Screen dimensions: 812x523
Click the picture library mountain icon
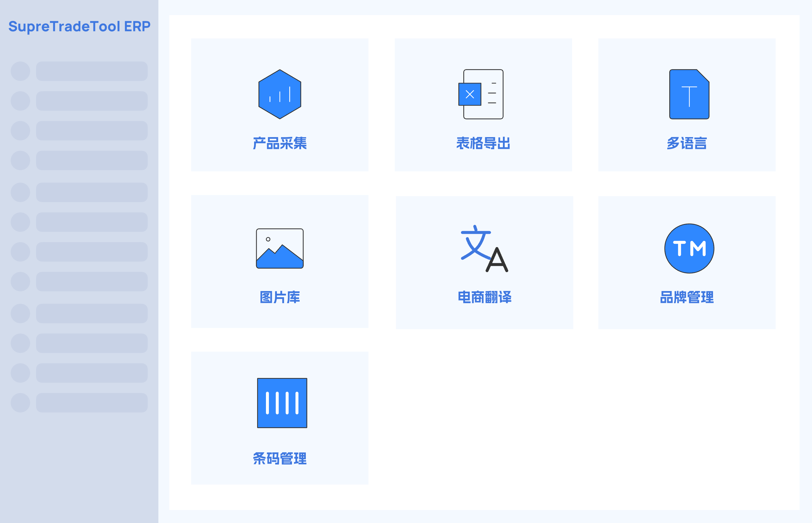280,248
